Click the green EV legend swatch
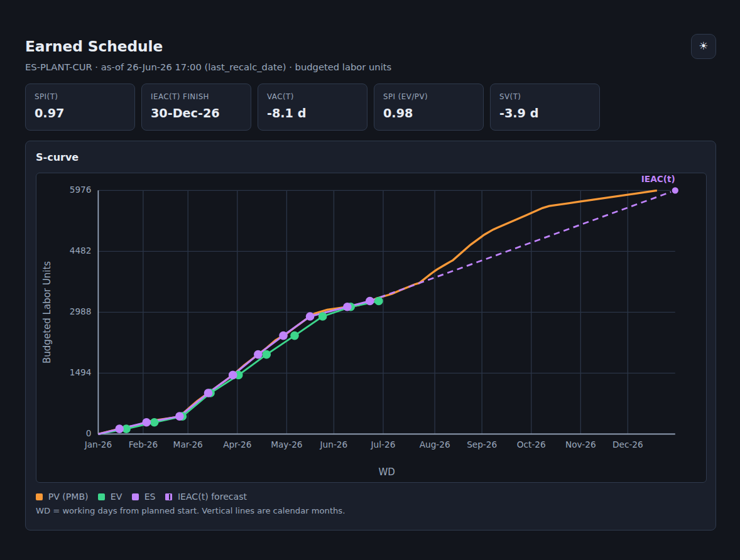 102,497
